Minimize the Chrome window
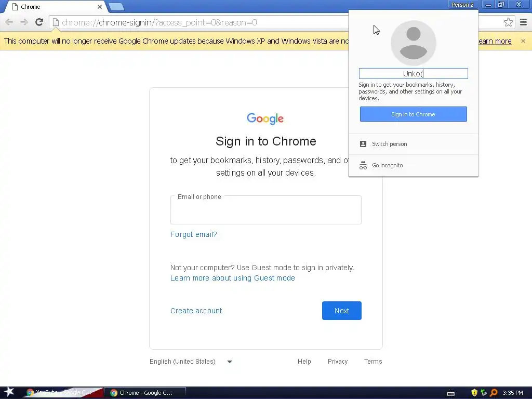 pos(488,5)
